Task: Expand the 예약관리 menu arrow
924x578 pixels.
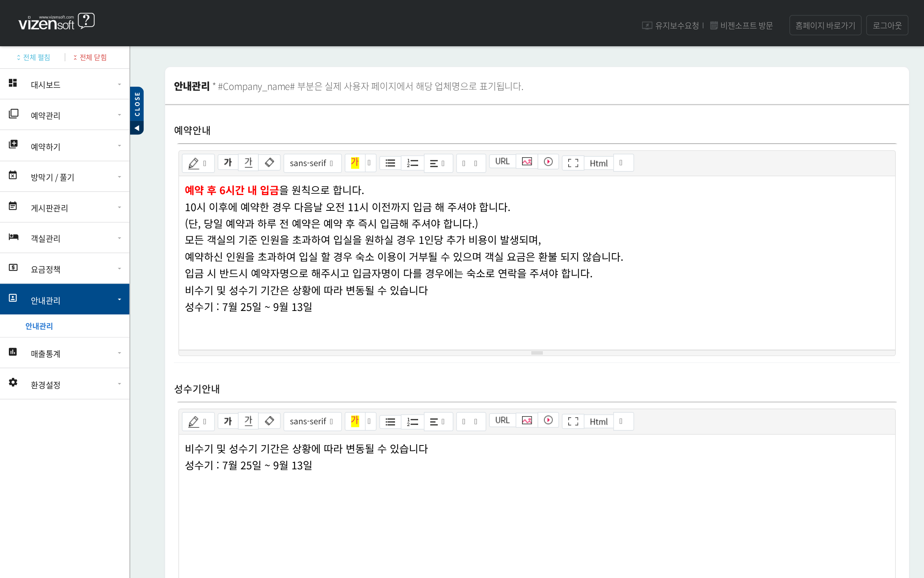Action: [119, 115]
